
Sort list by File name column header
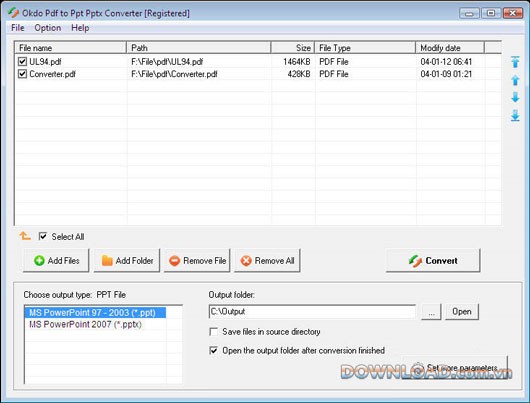pos(70,48)
